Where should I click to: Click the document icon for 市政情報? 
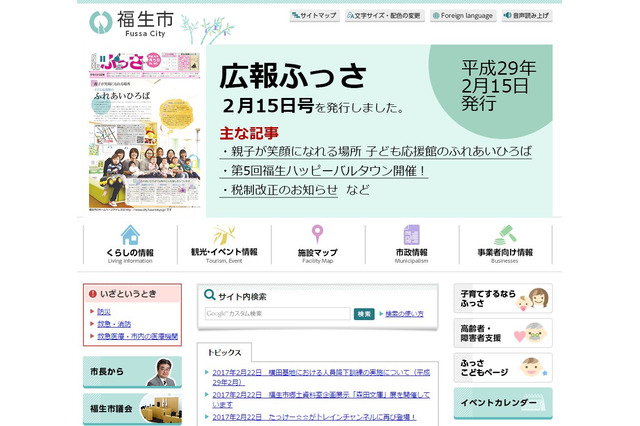point(411,235)
